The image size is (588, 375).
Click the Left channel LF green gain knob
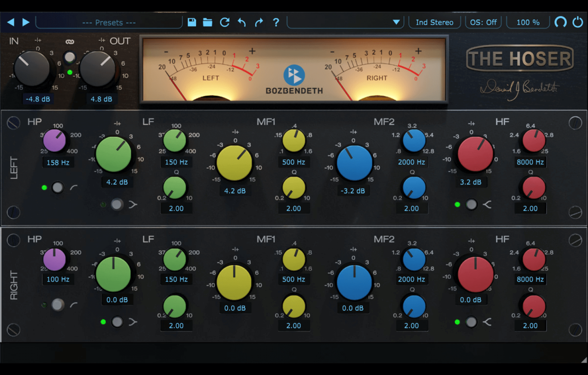click(x=114, y=155)
